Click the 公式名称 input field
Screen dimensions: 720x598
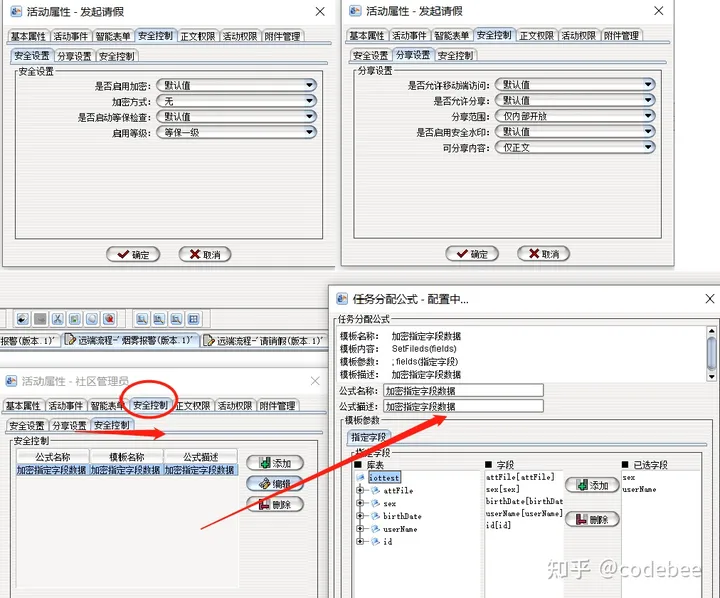click(463, 391)
